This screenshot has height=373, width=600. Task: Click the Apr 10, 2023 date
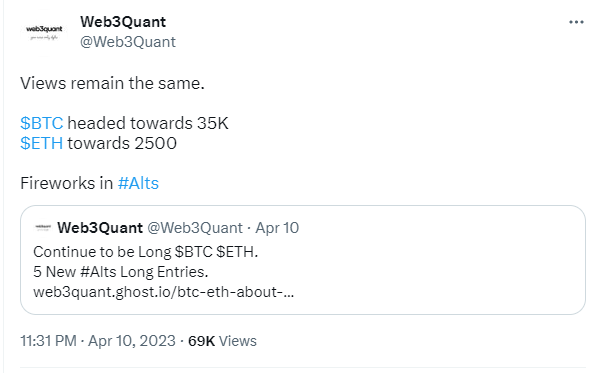[x=132, y=341]
